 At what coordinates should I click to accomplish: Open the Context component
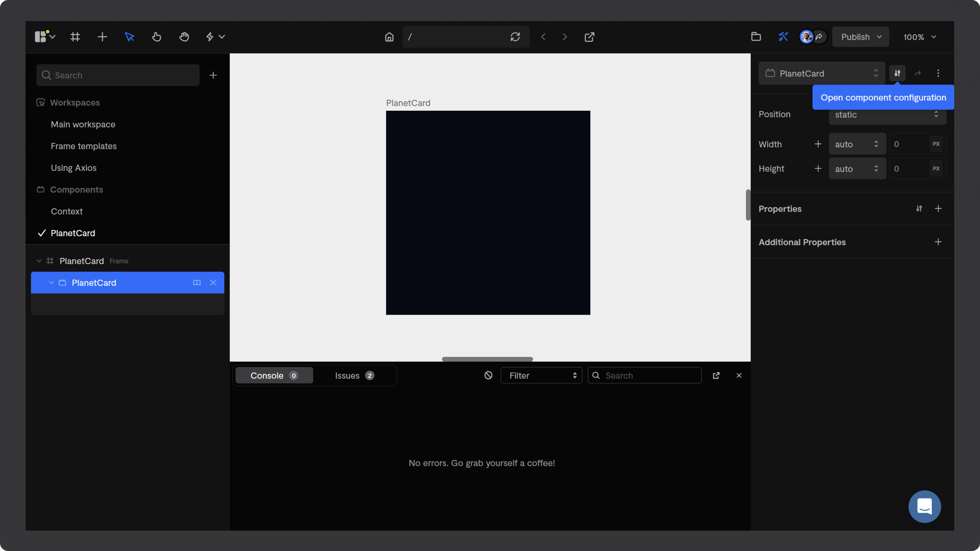click(x=67, y=211)
